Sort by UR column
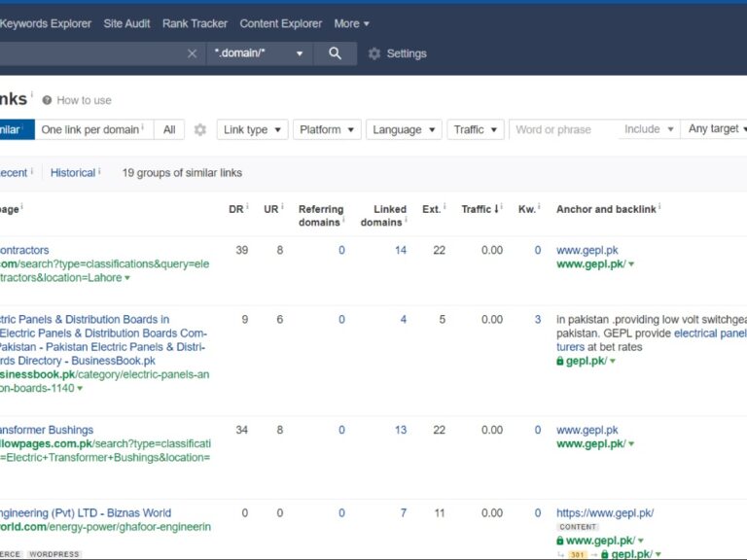The width and height of the screenshot is (747, 560). 271,209
